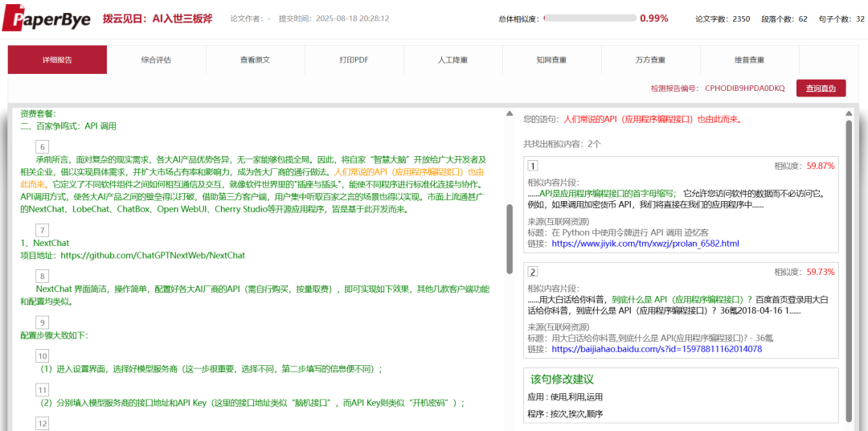Select paragraph number 7 marker
Viewport: 868px width, 431px height.
(43, 230)
